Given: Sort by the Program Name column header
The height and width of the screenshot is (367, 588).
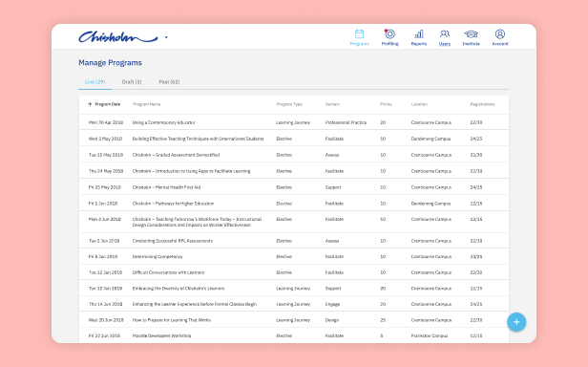Looking at the screenshot, I should tap(146, 104).
